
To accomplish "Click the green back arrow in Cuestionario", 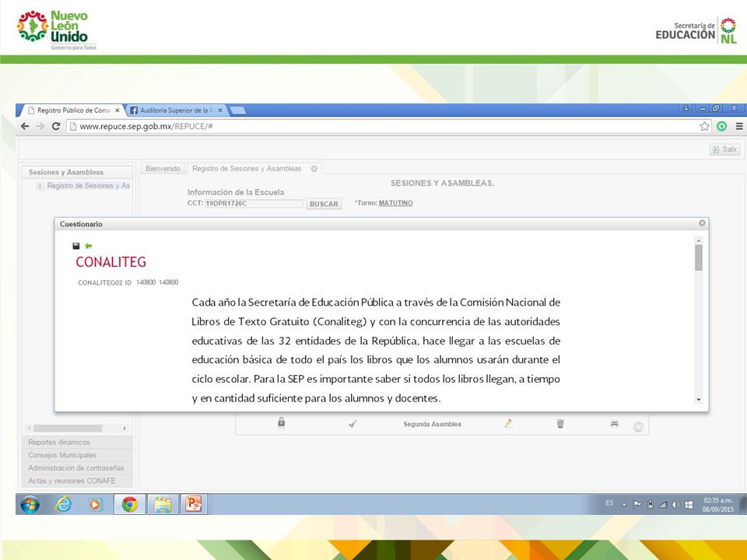I will click(88, 246).
